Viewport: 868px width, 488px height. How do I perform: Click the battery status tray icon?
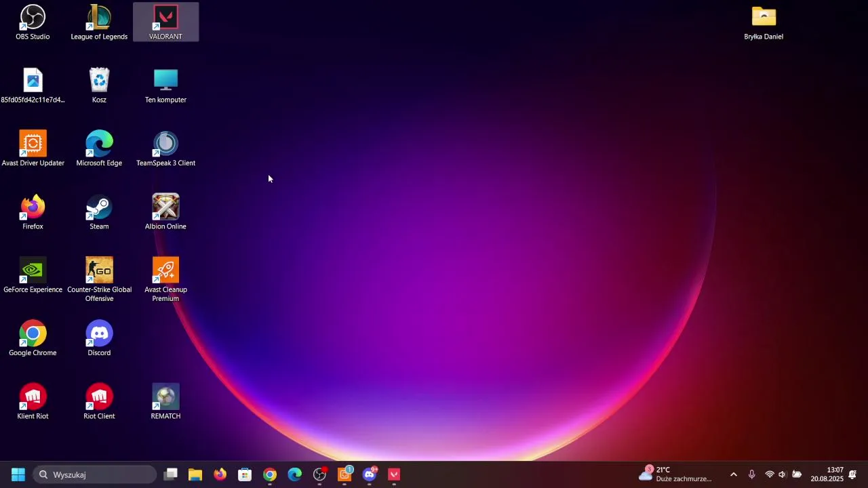797,474
